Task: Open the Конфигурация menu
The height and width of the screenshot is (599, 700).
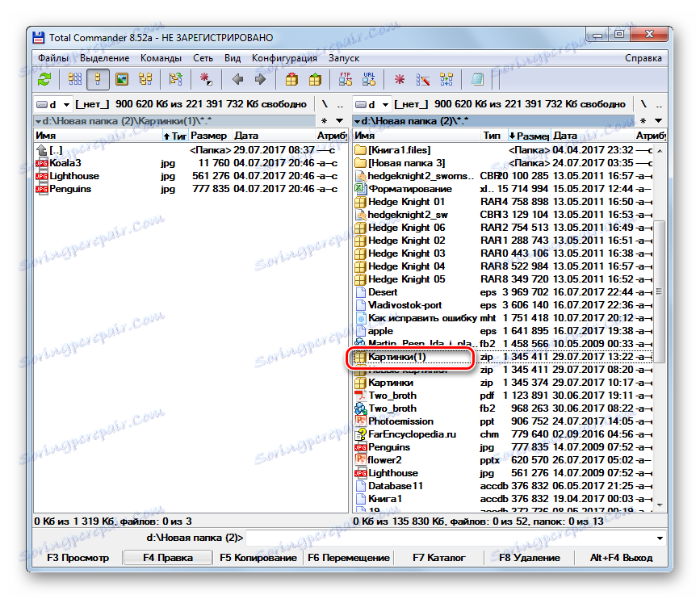Action: [x=284, y=58]
